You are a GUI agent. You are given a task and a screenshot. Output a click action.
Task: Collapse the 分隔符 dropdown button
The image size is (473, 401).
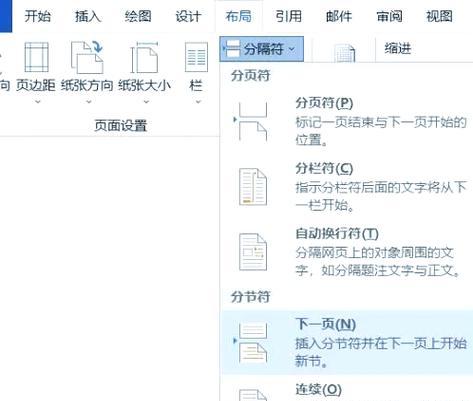(261, 49)
